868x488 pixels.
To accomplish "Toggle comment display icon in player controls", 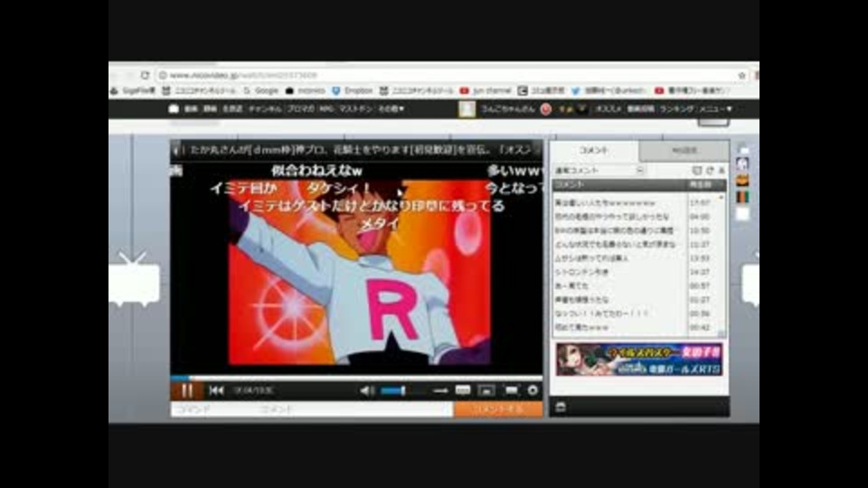I will [463, 390].
